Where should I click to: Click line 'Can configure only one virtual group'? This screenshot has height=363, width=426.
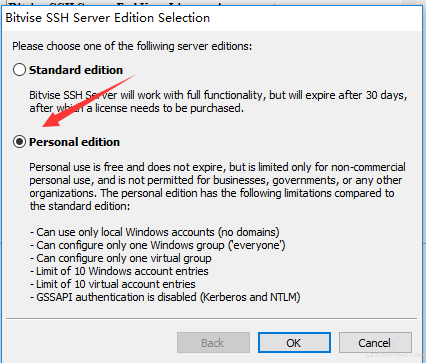tap(121, 258)
